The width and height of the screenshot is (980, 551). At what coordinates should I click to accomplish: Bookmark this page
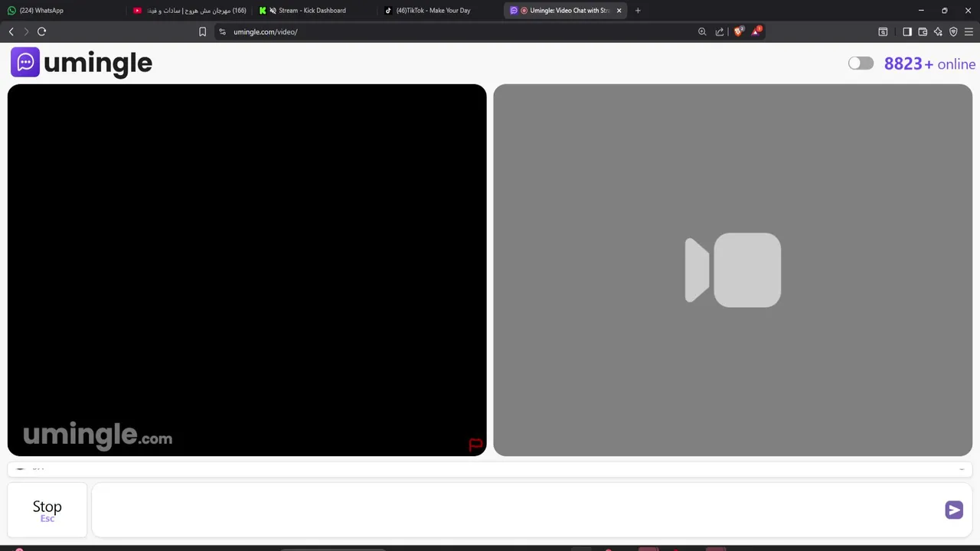[x=202, y=31]
